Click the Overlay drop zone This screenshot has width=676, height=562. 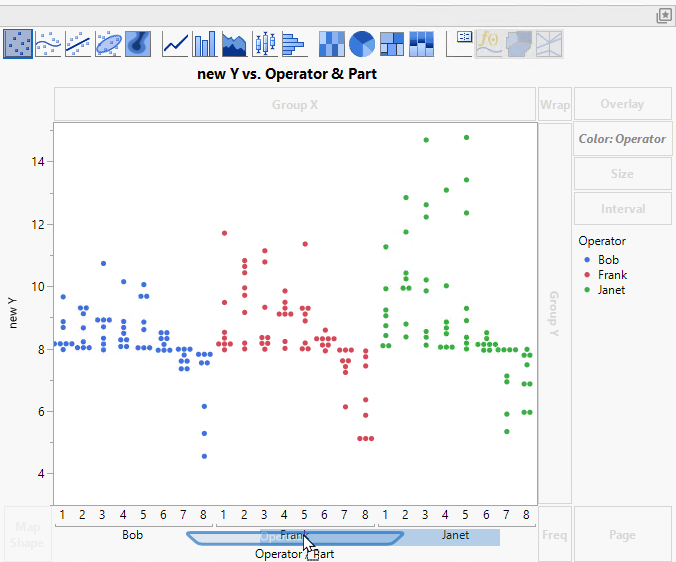coord(622,104)
